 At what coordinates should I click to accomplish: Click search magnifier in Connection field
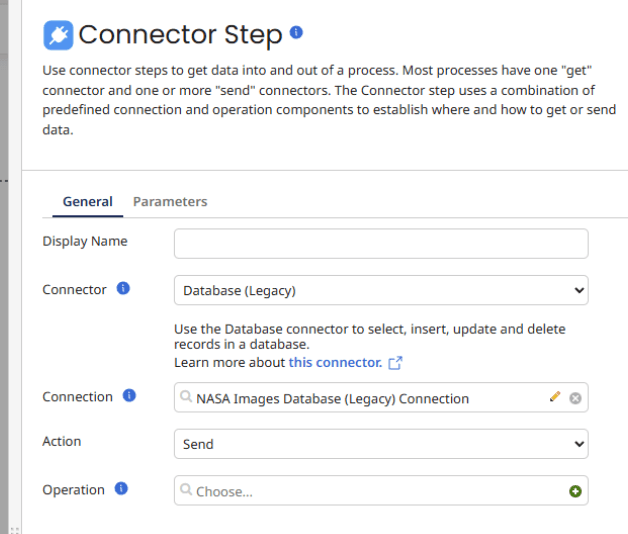point(186,397)
